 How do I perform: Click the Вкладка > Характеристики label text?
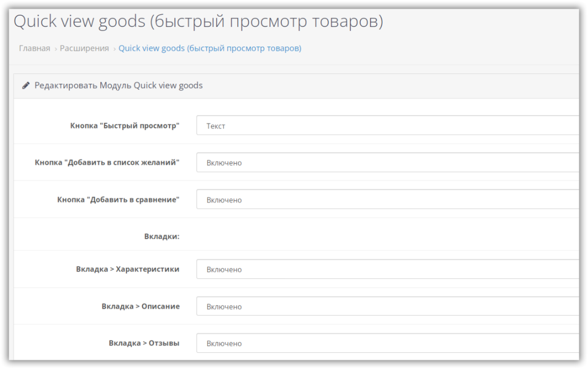click(127, 269)
